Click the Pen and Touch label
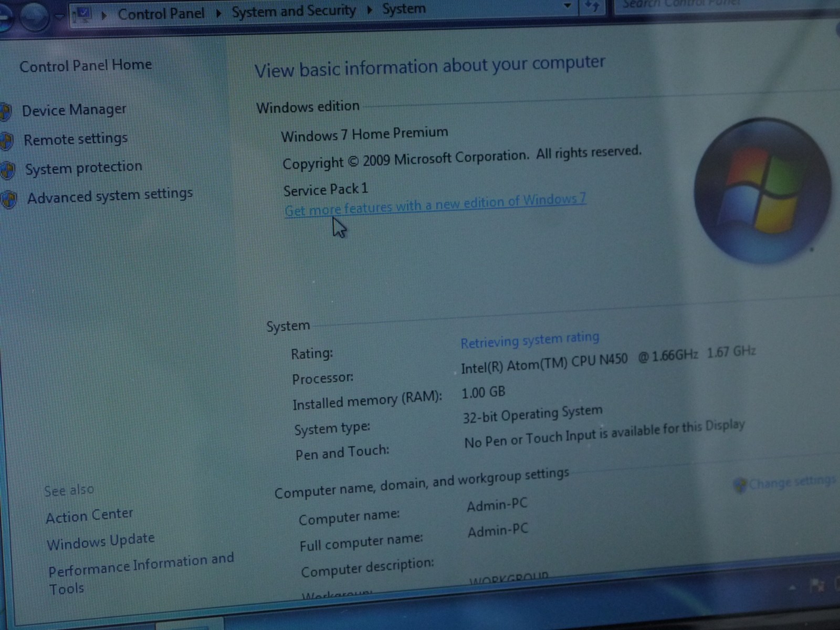 click(342, 453)
